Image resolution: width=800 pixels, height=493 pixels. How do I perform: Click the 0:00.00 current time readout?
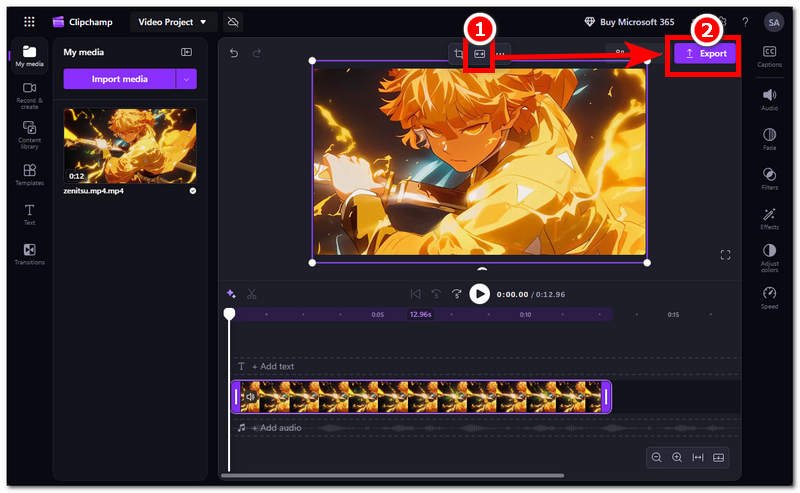tap(512, 294)
